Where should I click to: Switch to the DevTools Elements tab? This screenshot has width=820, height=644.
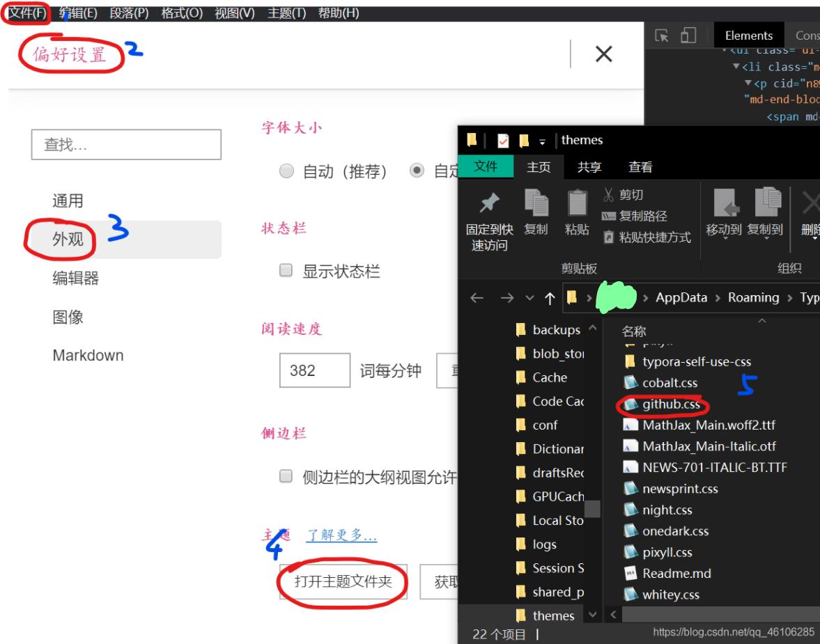pos(748,36)
